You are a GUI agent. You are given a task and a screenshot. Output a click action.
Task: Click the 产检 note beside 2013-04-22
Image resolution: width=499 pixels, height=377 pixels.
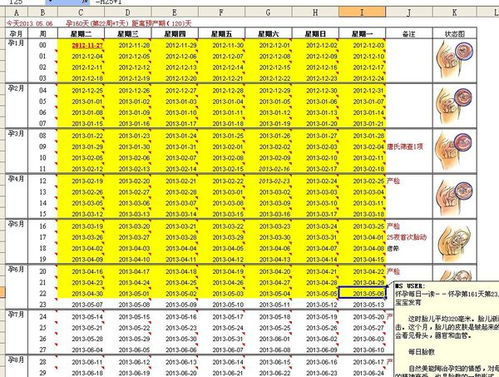[x=393, y=272]
